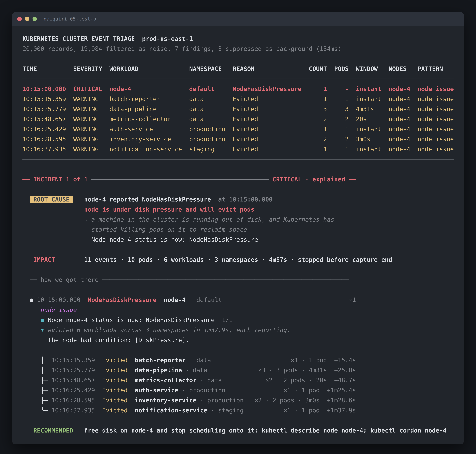
Task: Click the tree timestamp 10:15:25.779 for data-pipeline
Action: pos(73,370)
